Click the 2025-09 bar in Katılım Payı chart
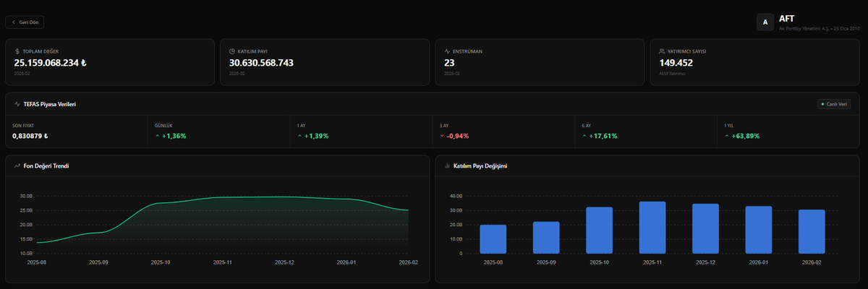Viewport: 868px width, 289px height. [546, 238]
